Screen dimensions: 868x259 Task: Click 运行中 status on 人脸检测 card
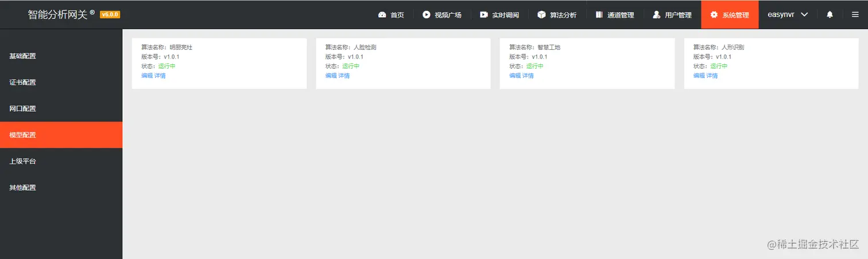351,66
